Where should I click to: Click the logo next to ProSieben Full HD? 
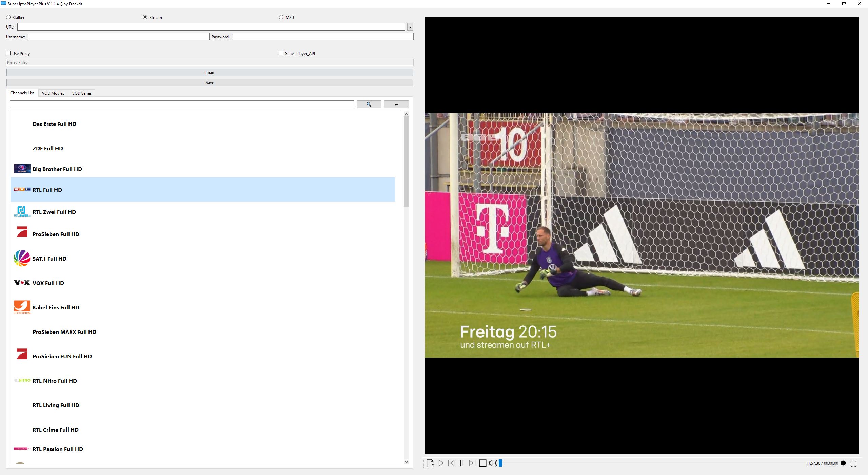pyautogui.click(x=22, y=232)
